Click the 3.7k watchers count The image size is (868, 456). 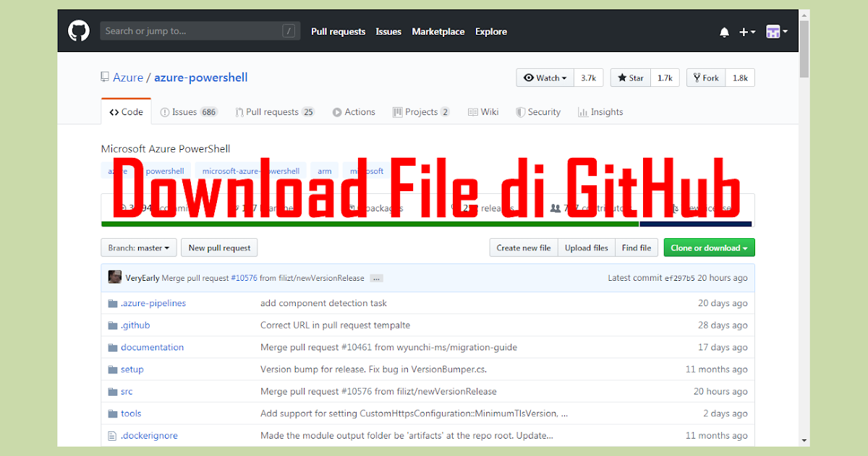588,78
